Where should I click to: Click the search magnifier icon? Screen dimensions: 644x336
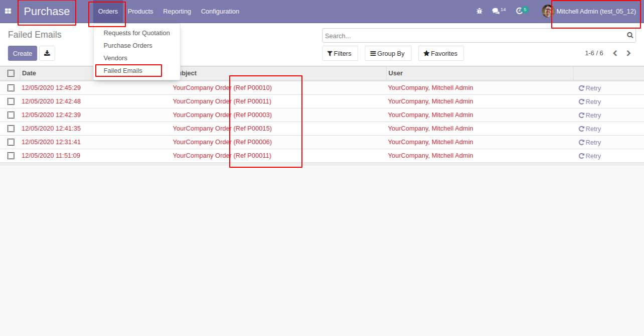tap(630, 35)
